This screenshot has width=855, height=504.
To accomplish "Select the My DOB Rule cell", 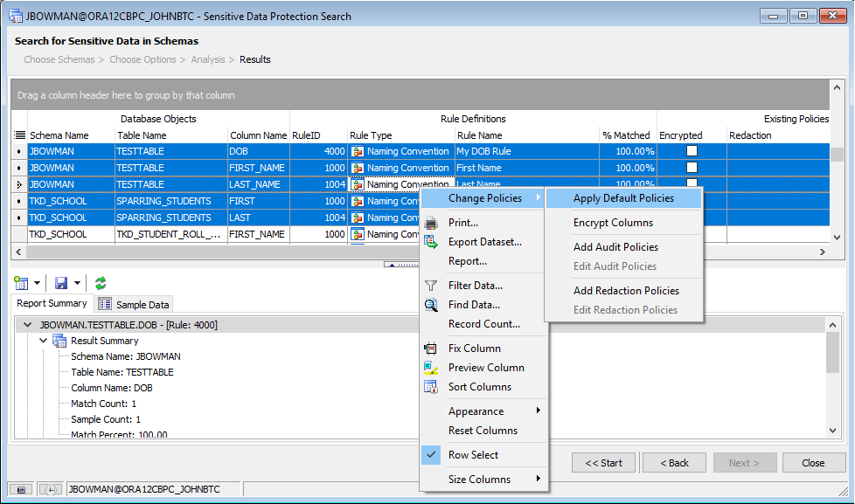I will tap(527, 151).
